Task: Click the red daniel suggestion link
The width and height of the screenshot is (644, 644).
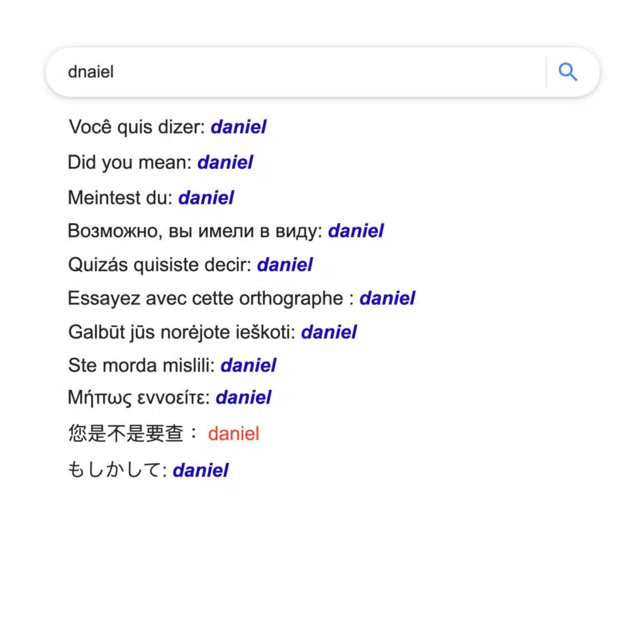Action: (x=233, y=433)
